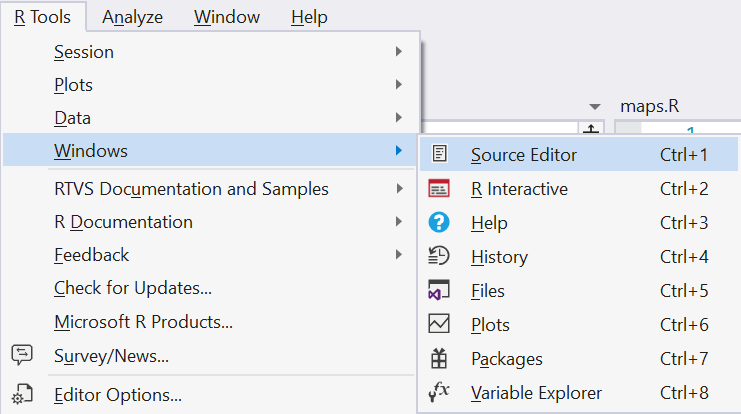This screenshot has width=741, height=414.
Task: Open the Analyze menu
Action: [132, 17]
